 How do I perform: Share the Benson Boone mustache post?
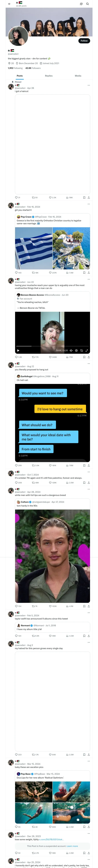(89, 357)
